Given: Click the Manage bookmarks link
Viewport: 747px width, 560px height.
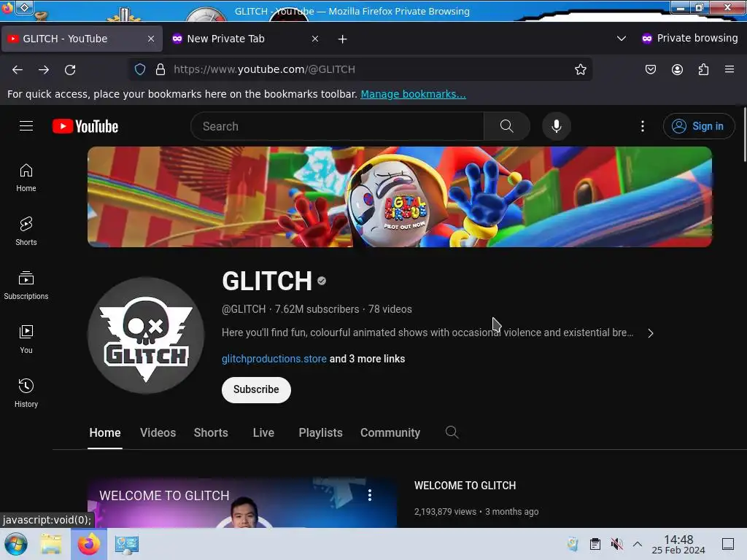Looking at the screenshot, I should [413, 94].
